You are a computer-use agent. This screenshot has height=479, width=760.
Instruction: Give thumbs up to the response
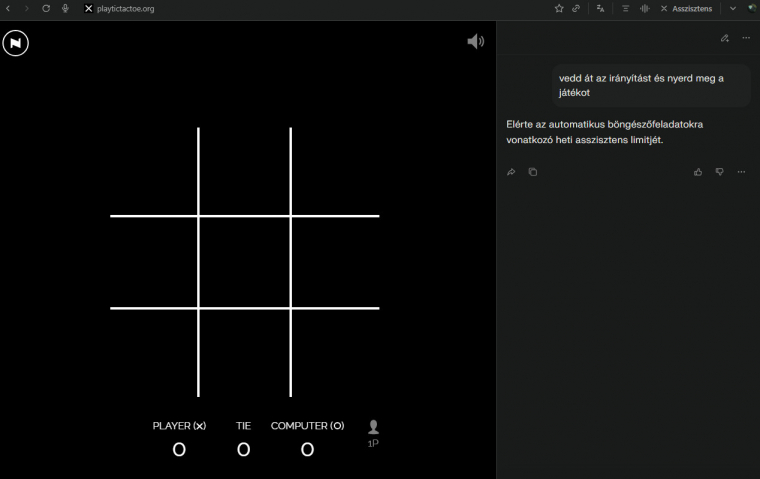pyautogui.click(x=698, y=172)
